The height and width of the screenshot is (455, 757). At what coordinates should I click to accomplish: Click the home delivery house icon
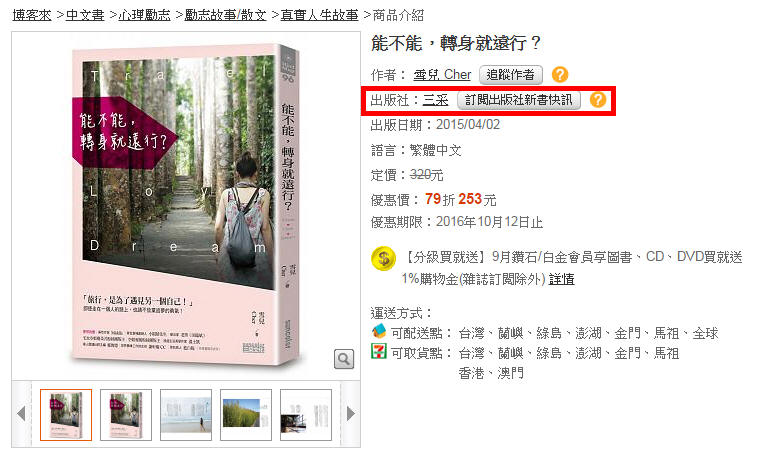tap(379, 331)
